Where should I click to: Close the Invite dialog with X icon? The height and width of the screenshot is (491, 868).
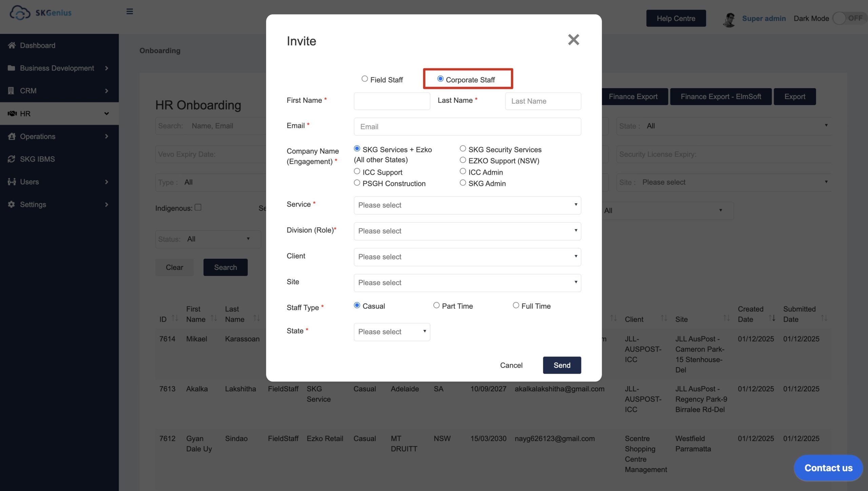click(x=573, y=40)
